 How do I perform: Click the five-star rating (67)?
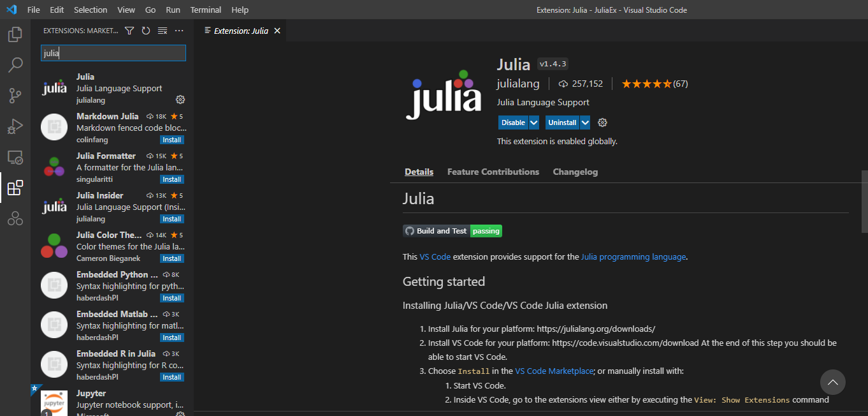[655, 84]
